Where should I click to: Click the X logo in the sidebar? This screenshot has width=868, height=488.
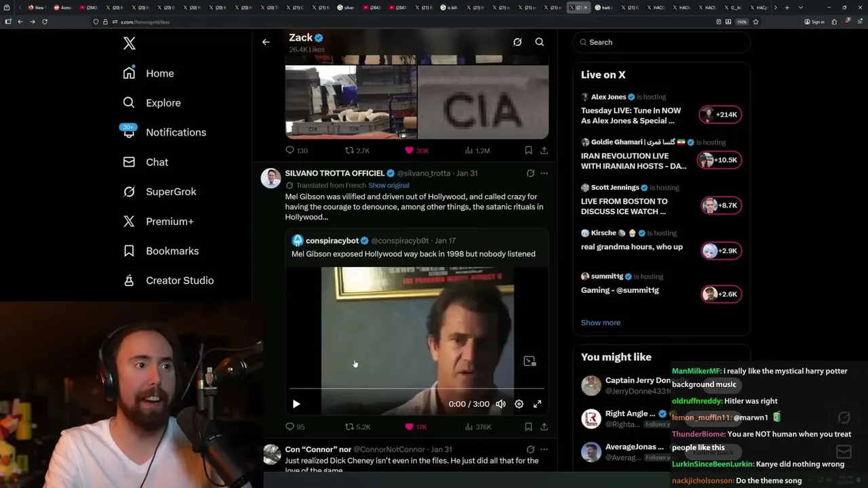(130, 44)
